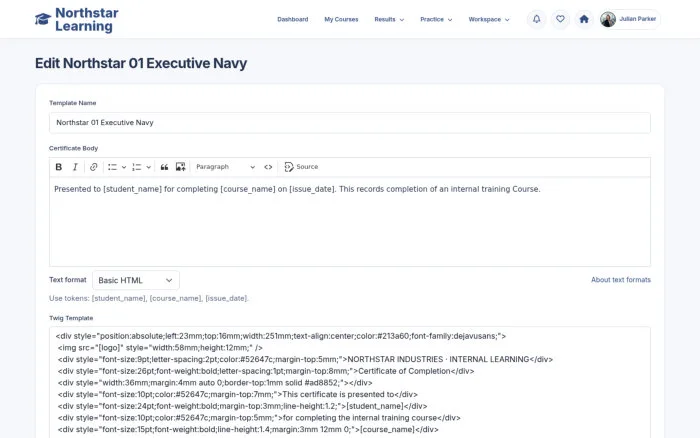Click the Twig line containing 'Certificate of Completion'
The image size is (700, 438).
[x=266, y=371]
